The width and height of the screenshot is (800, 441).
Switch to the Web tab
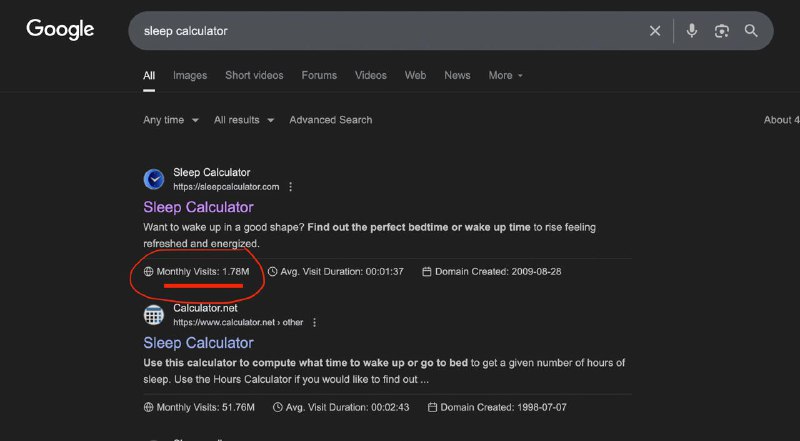(x=415, y=76)
